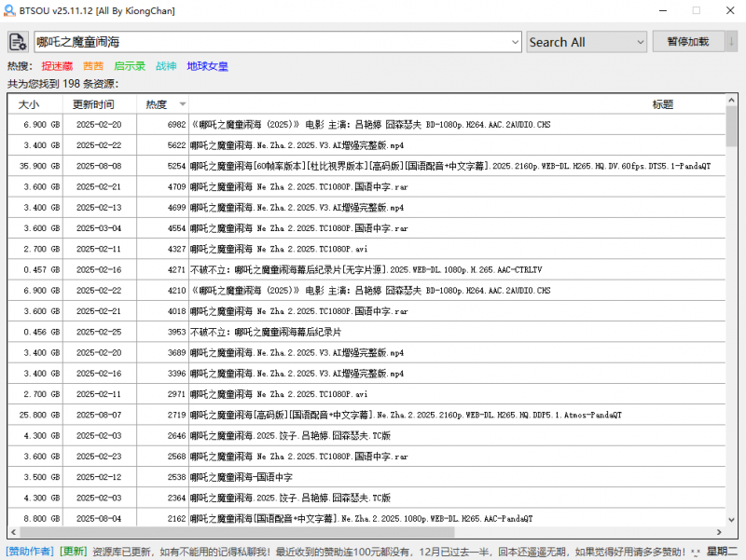
Task: Select hot search term 茜茜
Action: tap(93, 66)
